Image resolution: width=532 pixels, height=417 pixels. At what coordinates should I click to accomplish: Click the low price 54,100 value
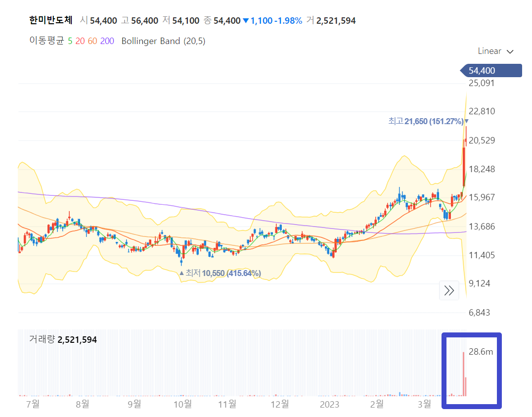[x=185, y=21]
